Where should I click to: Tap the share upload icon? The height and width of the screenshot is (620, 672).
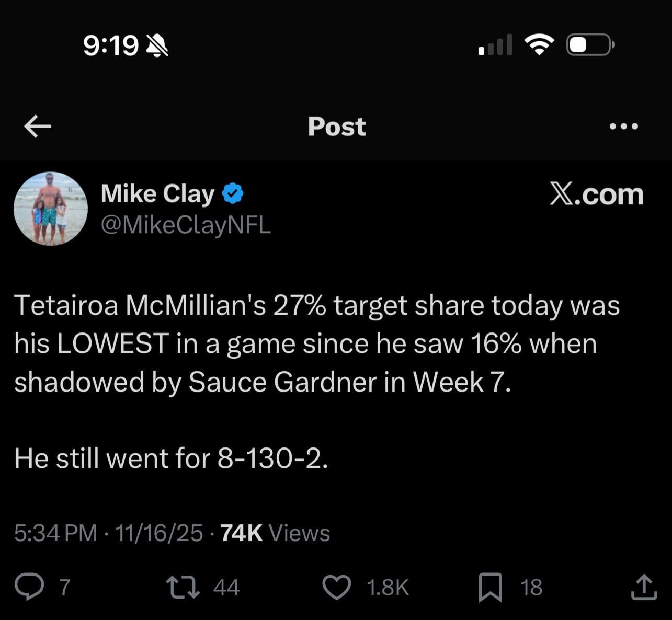(644, 587)
